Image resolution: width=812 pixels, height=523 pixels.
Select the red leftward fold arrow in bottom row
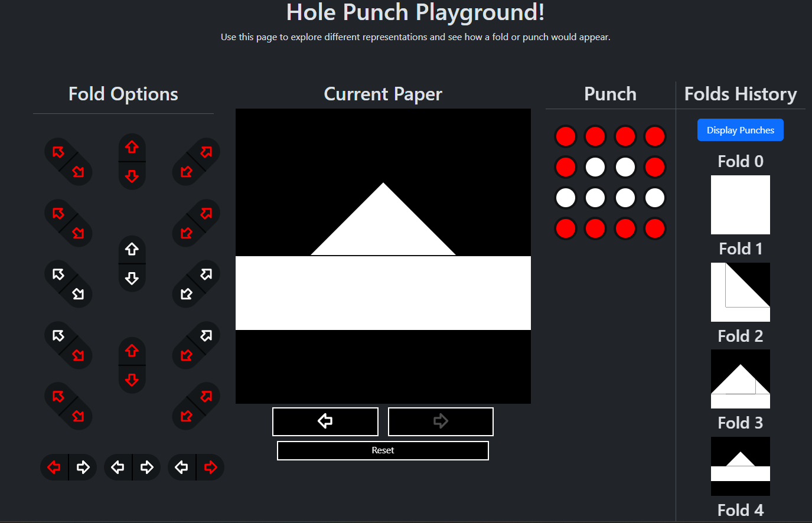click(54, 467)
